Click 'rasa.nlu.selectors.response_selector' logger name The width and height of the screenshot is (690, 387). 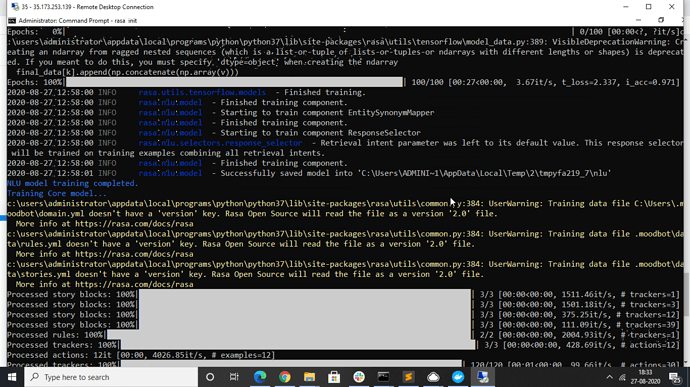[220, 143]
